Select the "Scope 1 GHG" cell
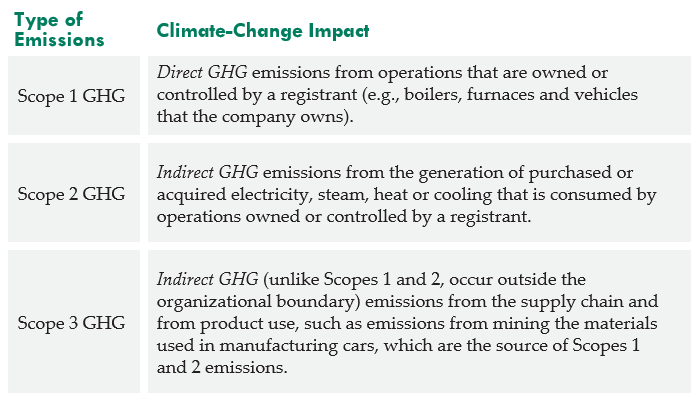 point(71,93)
